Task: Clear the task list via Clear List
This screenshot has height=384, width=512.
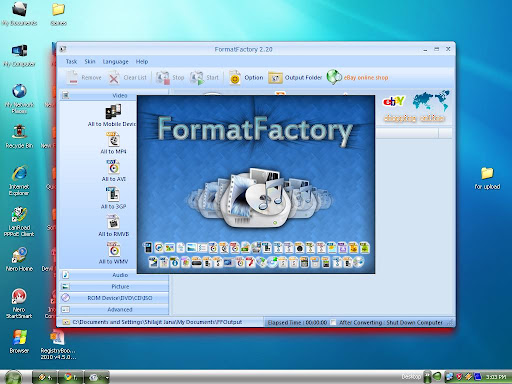Action: [128, 78]
